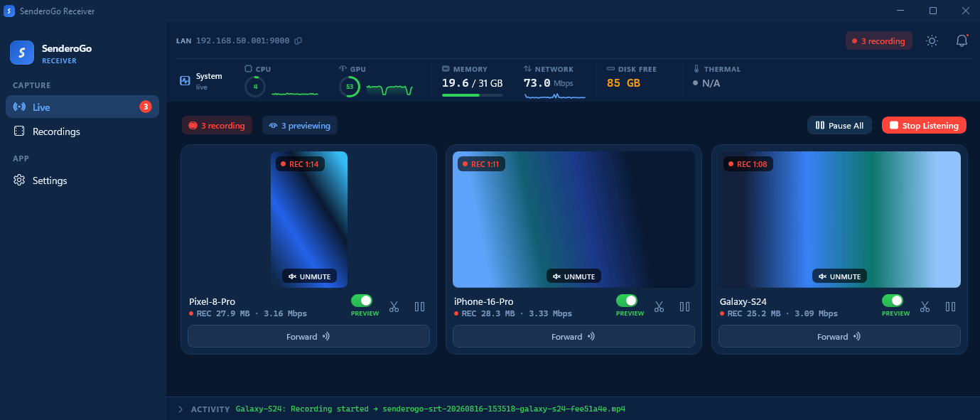The width and height of the screenshot is (980, 420).
Task: Open the Pixel-8-Pro video thumbnail
Action: 309,219
